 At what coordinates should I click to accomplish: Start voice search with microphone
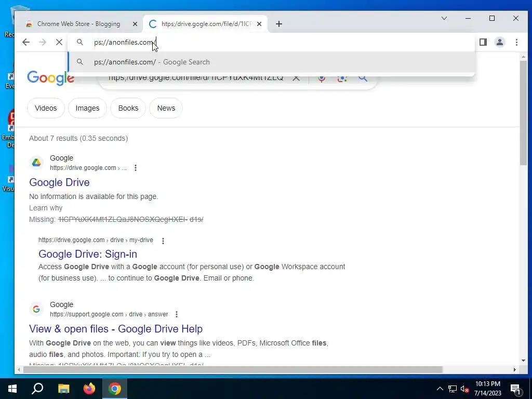coord(321,78)
